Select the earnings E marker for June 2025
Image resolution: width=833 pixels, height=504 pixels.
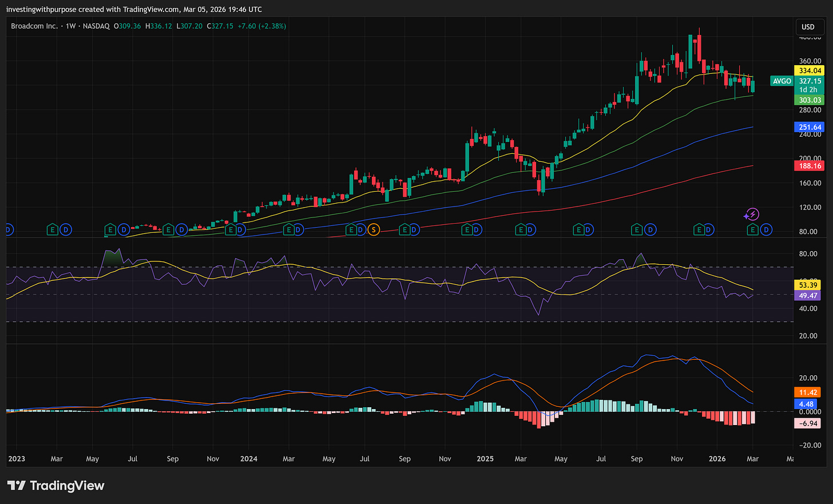click(x=578, y=230)
